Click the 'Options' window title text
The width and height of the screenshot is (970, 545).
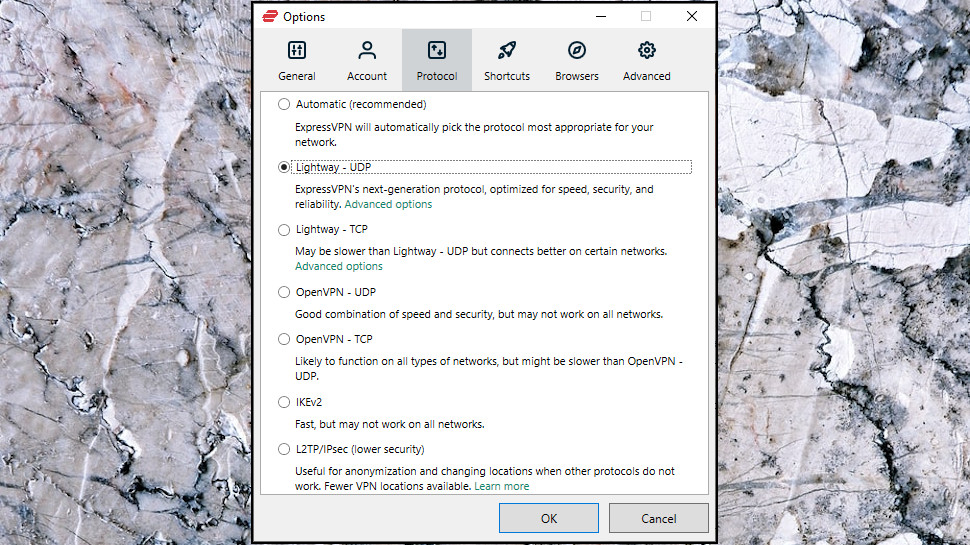click(x=304, y=17)
